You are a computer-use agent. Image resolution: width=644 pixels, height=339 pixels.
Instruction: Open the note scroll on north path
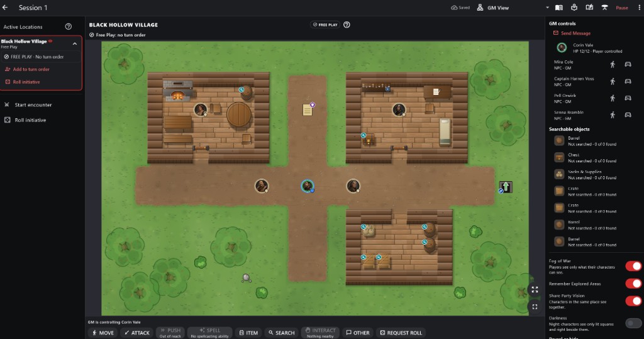[x=308, y=109]
